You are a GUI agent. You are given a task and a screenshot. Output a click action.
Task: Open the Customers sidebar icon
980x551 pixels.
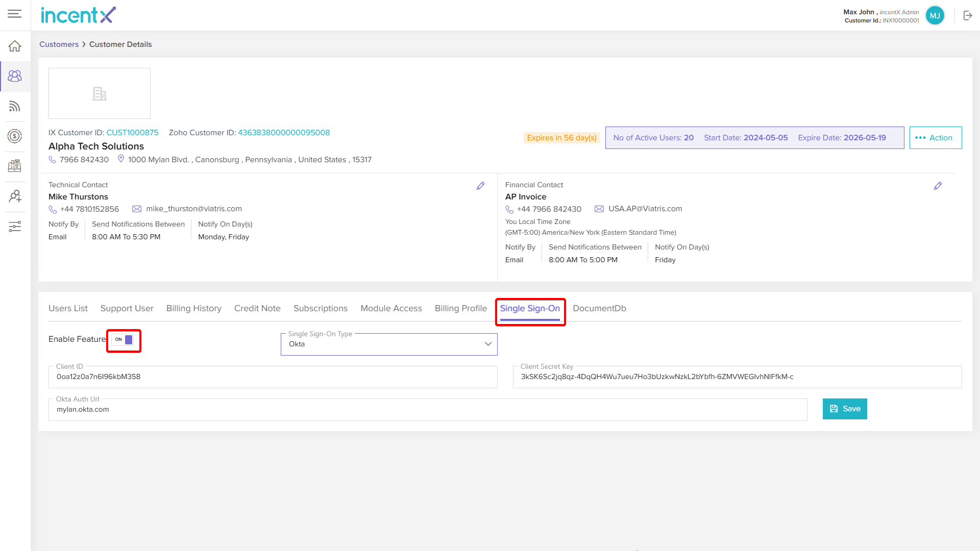(x=15, y=76)
